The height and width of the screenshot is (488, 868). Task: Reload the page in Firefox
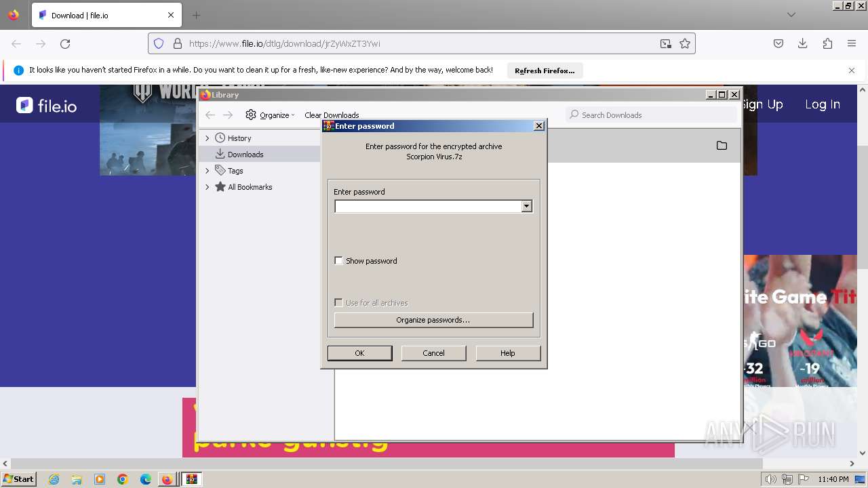[x=65, y=43]
